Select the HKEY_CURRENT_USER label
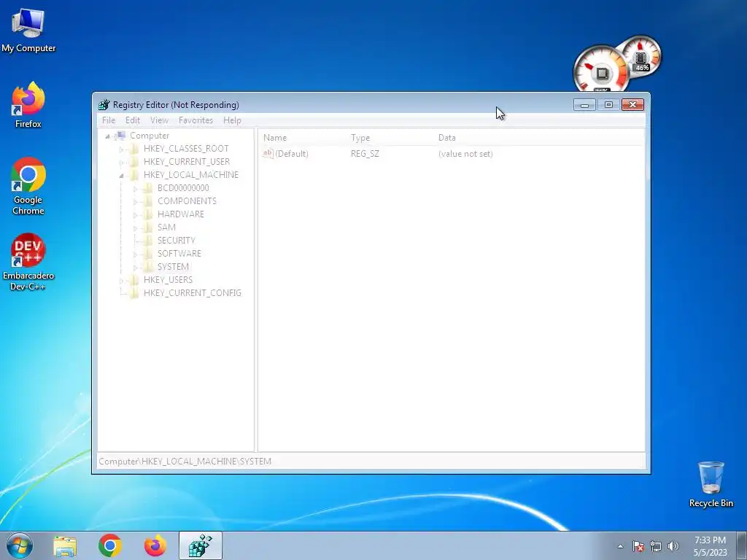Viewport: 747px width, 560px height. (187, 162)
